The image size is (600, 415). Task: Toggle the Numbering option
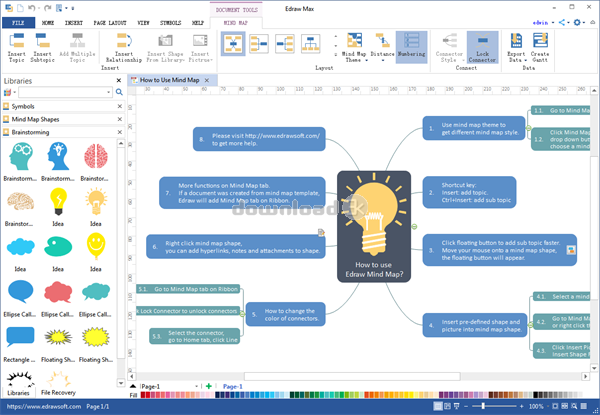tap(411, 47)
